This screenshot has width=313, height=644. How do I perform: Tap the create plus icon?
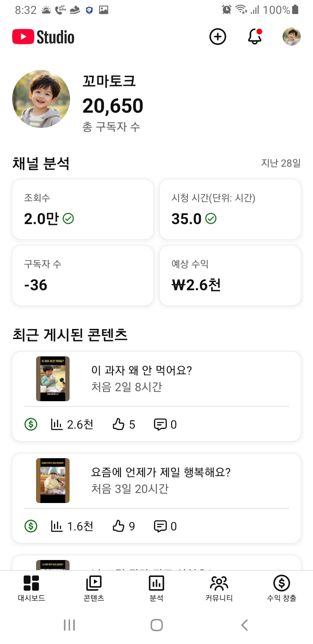tap(218, 37)
